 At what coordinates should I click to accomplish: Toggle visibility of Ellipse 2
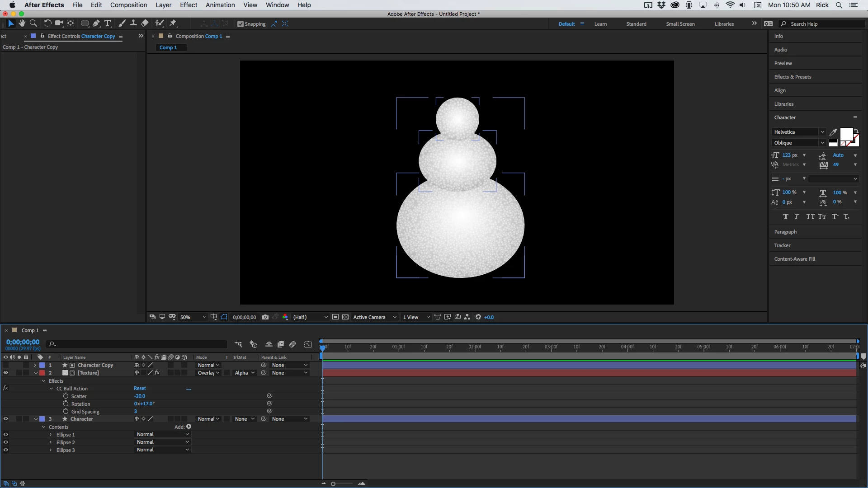pyautogui.click(x=6, y=442)
